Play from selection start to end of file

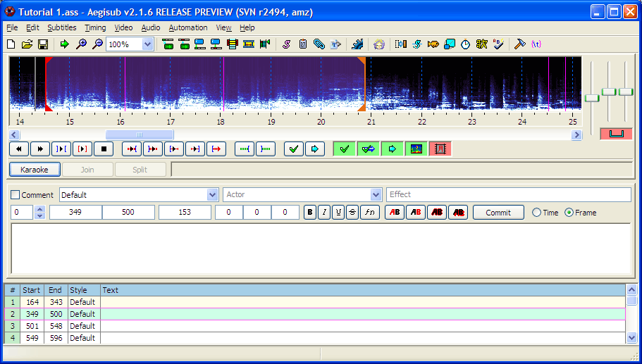click(216, 149)
